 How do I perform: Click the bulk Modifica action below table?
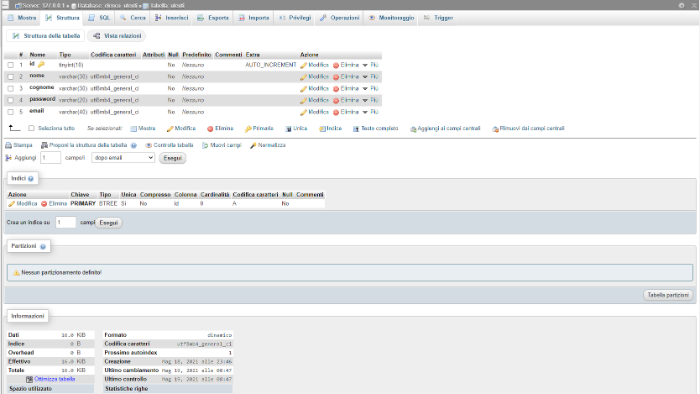(181, 129)
